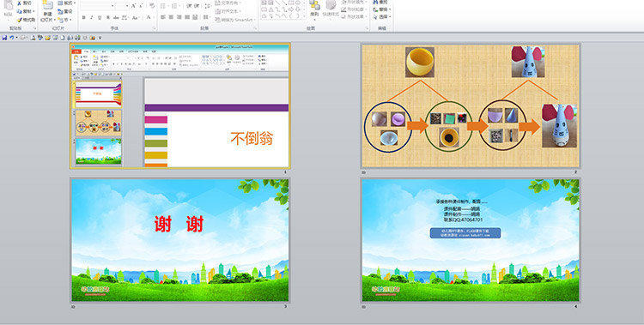This screenshot has width=644, height=325.
Task: Select slide 4 thumbnail with QQ contact text
Action: [x=471, y=240]
